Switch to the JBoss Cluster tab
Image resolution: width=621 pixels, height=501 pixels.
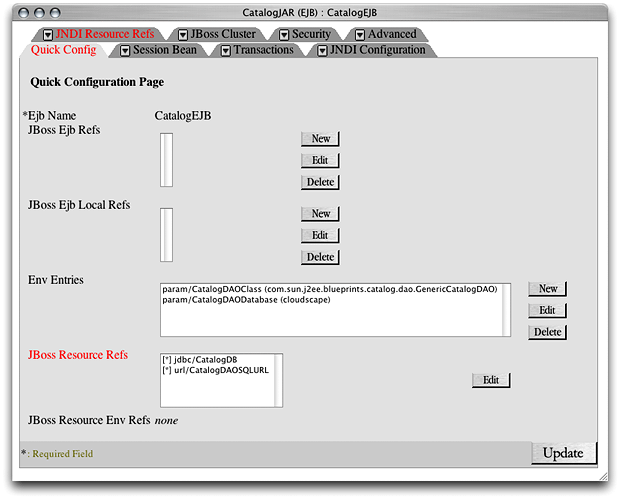(223, 34)
